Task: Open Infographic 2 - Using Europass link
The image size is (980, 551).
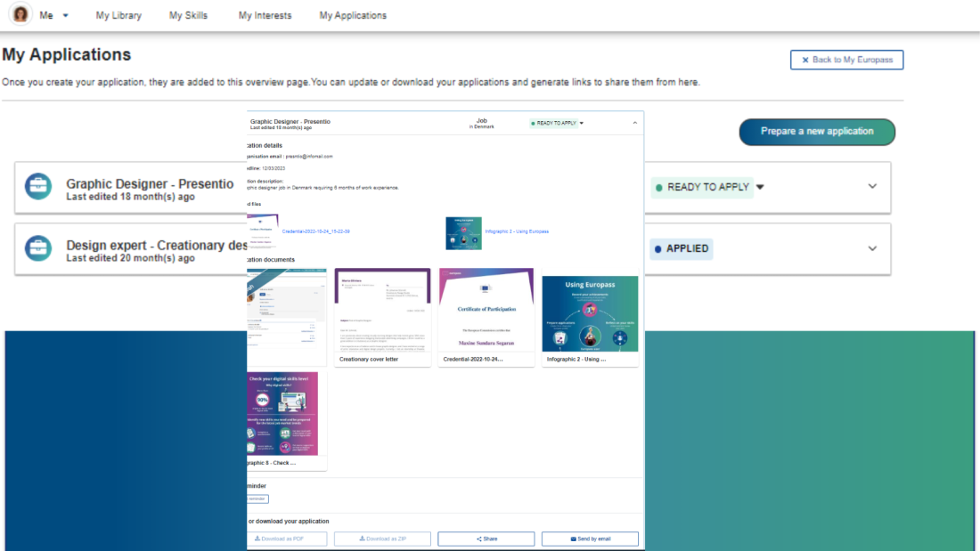Action: click(x=517, y=231)
